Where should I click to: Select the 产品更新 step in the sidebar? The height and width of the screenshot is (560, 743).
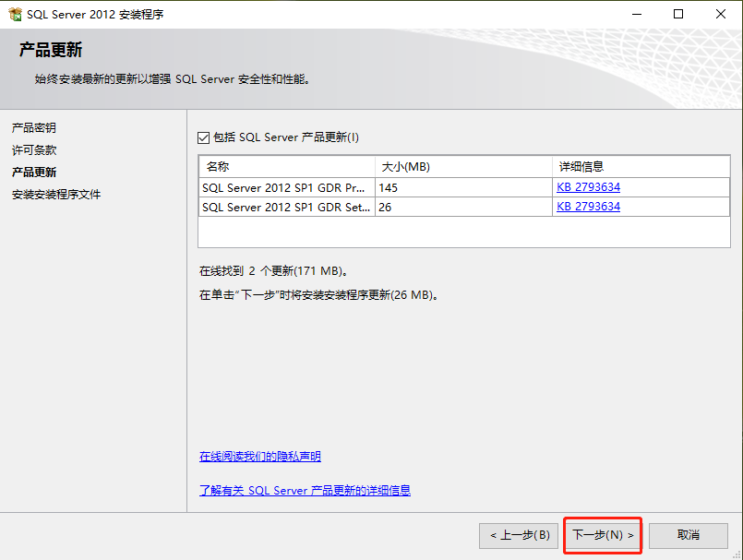(x=34, y=172)
